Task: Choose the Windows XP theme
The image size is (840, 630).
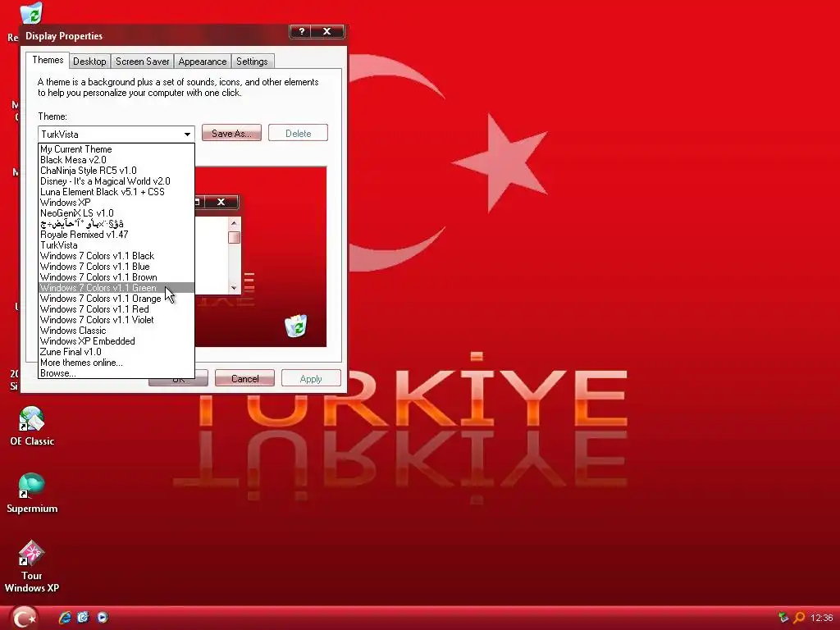Action: point(116,203)
